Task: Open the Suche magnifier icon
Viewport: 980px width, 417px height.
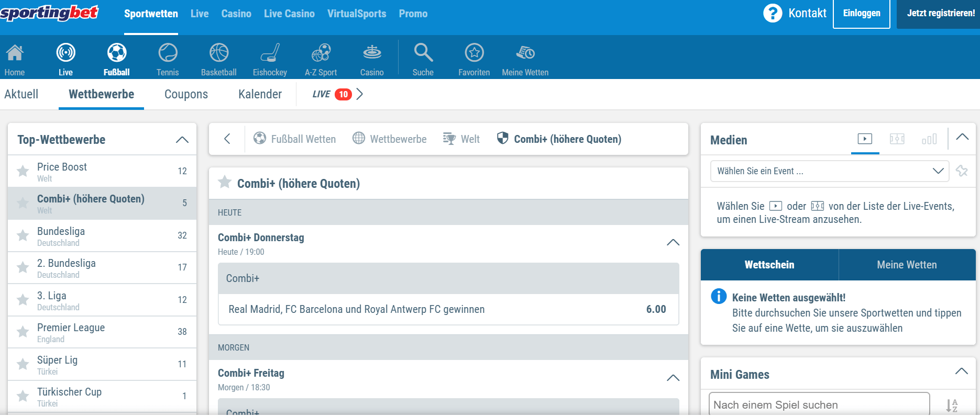Action: (x=423, y=52)
